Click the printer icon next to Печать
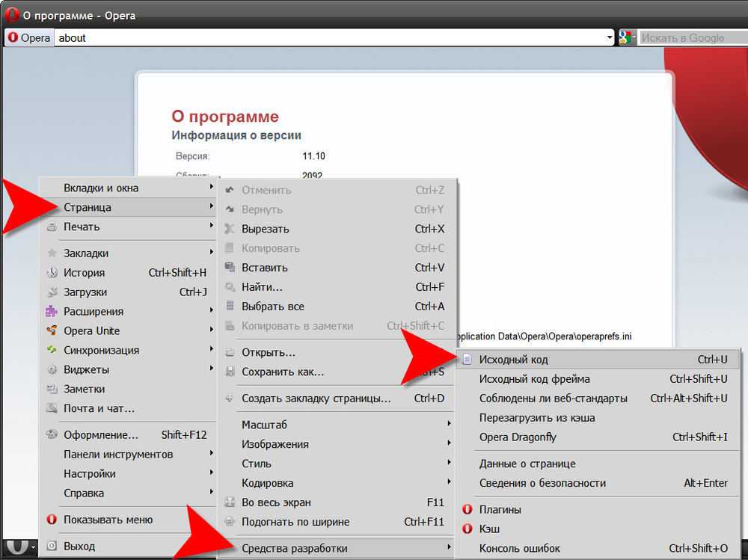Viewport: 748px width, 560px height. click(52, 227)
